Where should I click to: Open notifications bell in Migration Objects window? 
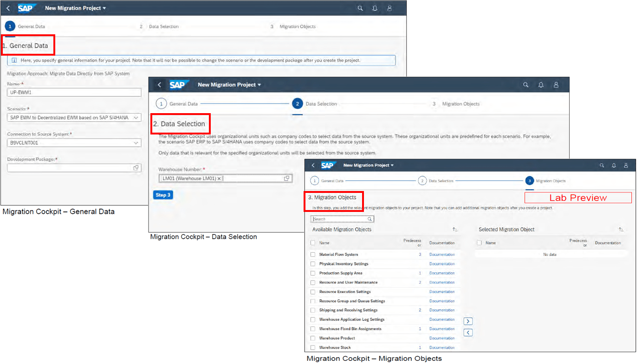tap(614, 165)
